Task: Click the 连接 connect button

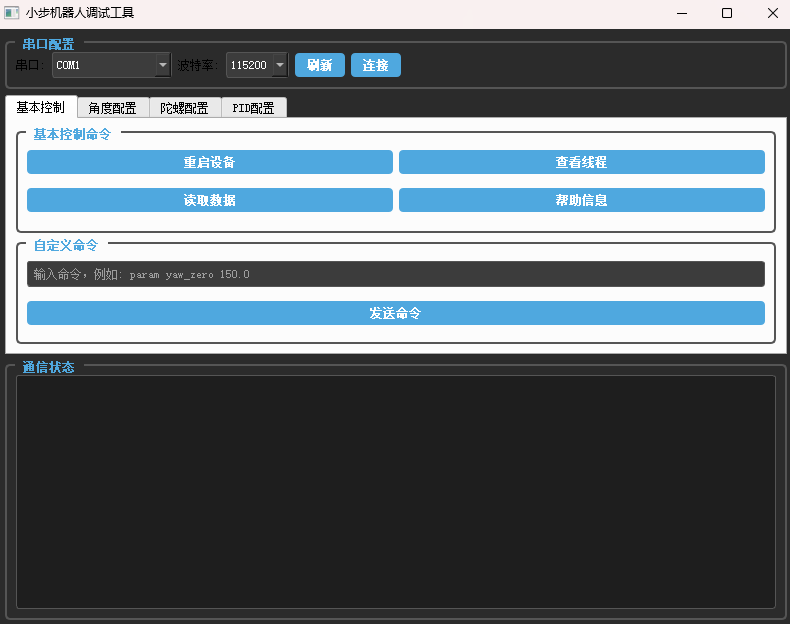Action: coord(375,65)
